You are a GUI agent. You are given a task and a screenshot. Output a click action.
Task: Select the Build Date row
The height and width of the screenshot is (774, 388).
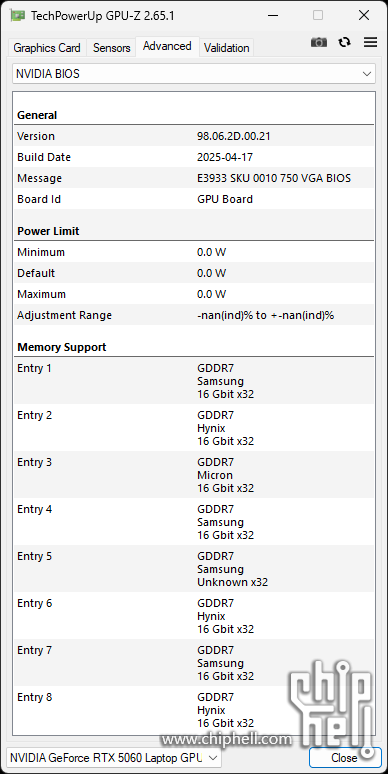194,157
